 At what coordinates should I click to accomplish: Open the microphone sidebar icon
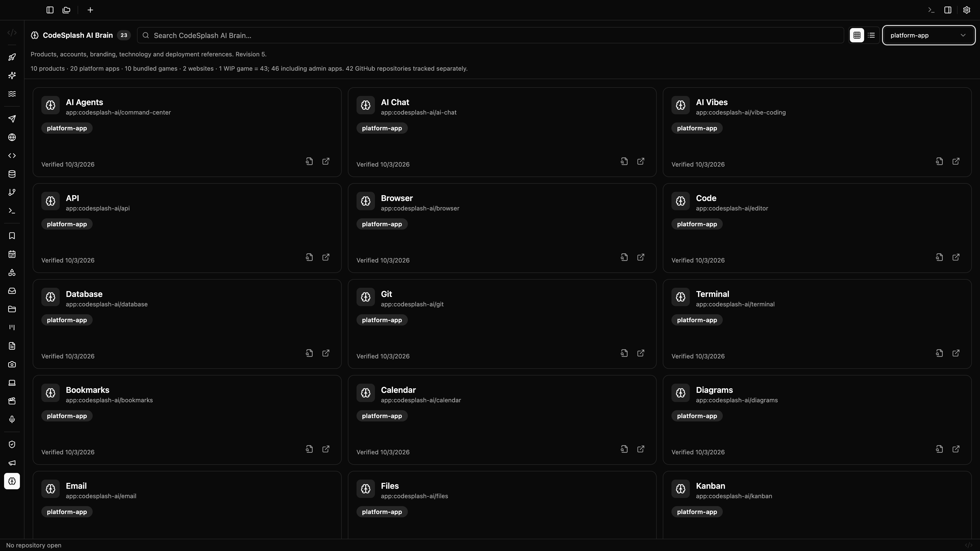(12, 419)
